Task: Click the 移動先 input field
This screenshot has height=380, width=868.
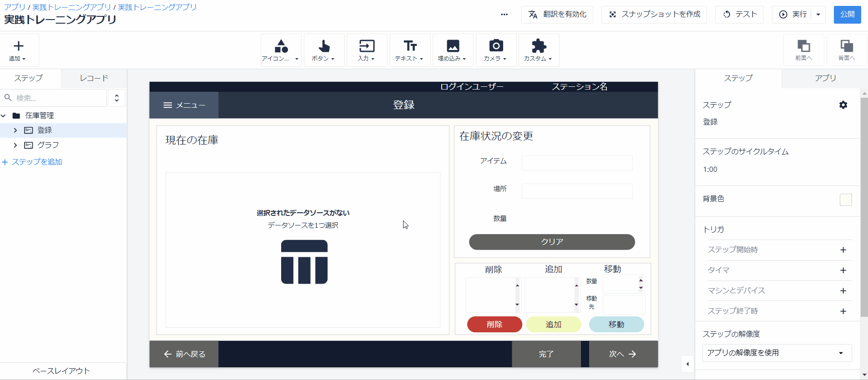Action: (x=624, y=305)
